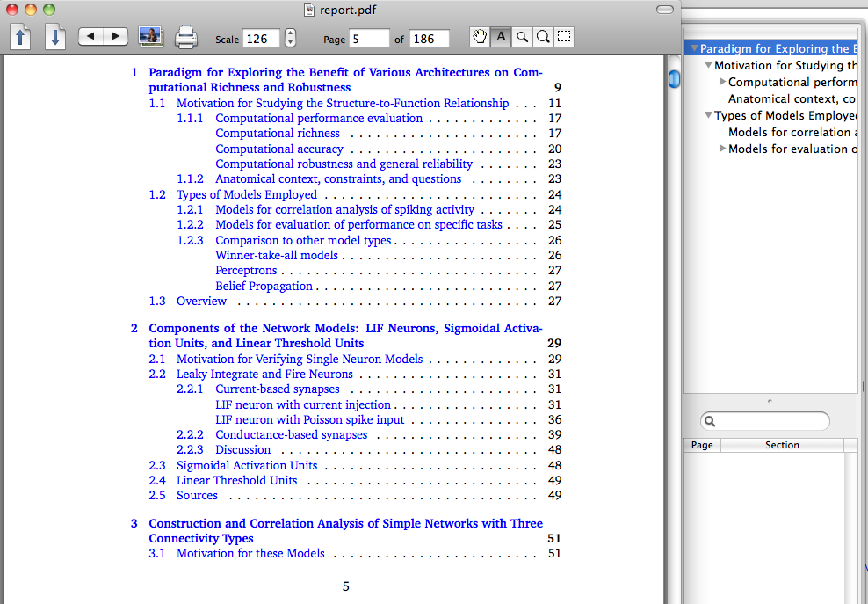Image resolution: width=868 pixels, height=604 pixels.
Task: Open 'Belief Propagation' link
Action: [264, 286]
